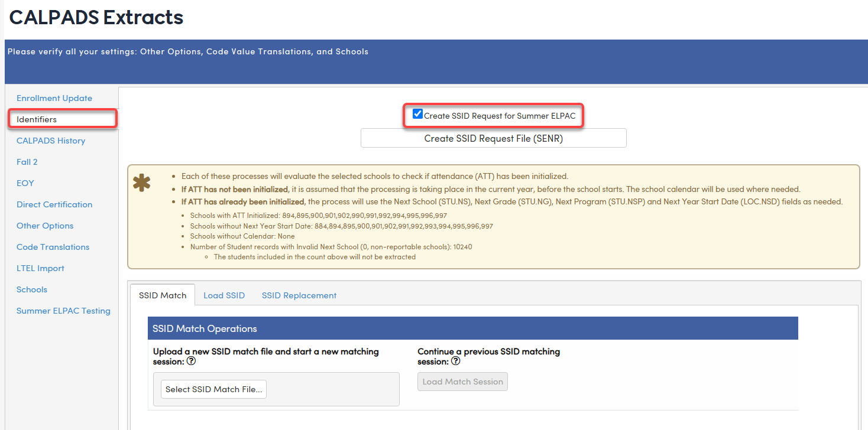Select Identifiers in the sidebar
The image size is (868, 430).
coord(37,119)
